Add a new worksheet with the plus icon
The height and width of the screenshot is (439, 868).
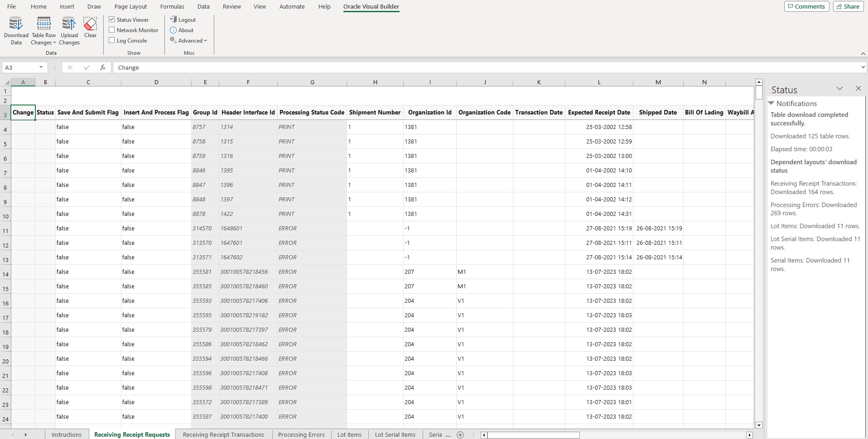pos(461,434)
